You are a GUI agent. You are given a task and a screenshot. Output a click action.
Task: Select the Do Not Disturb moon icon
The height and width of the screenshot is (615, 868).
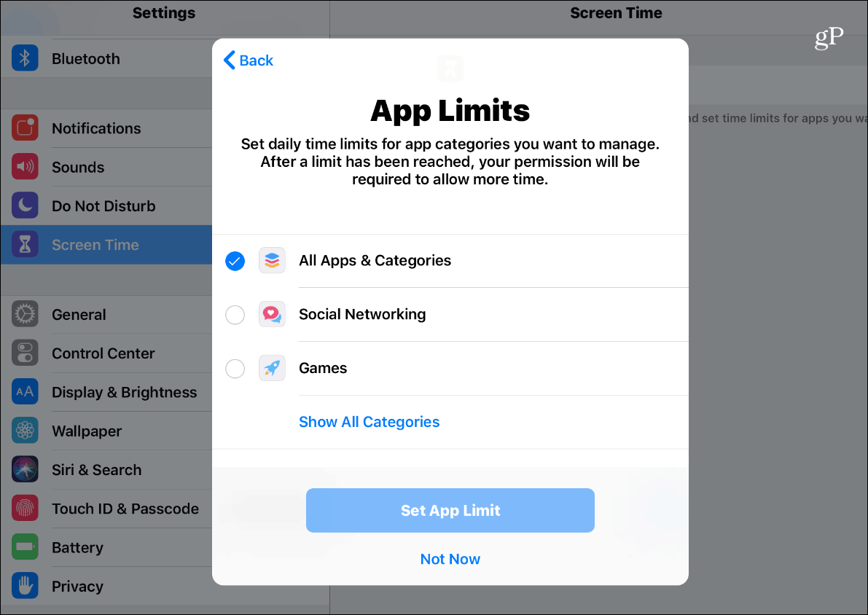pyautogui.click(x=25, y=205)
